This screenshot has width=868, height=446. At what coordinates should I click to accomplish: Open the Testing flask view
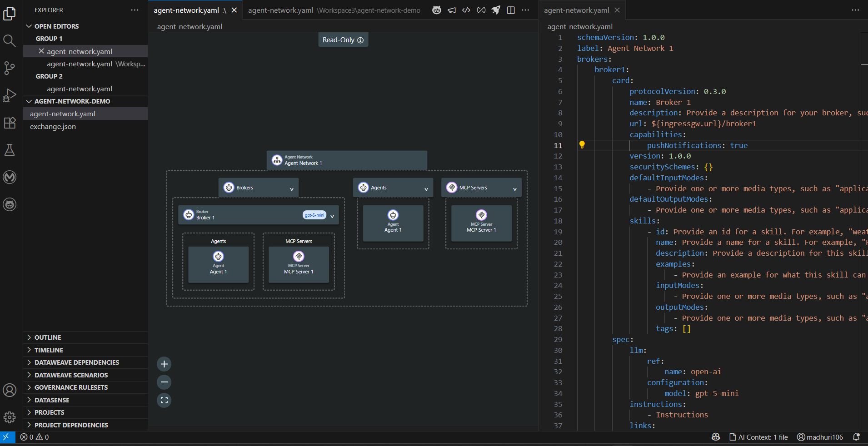coord(10,150)
